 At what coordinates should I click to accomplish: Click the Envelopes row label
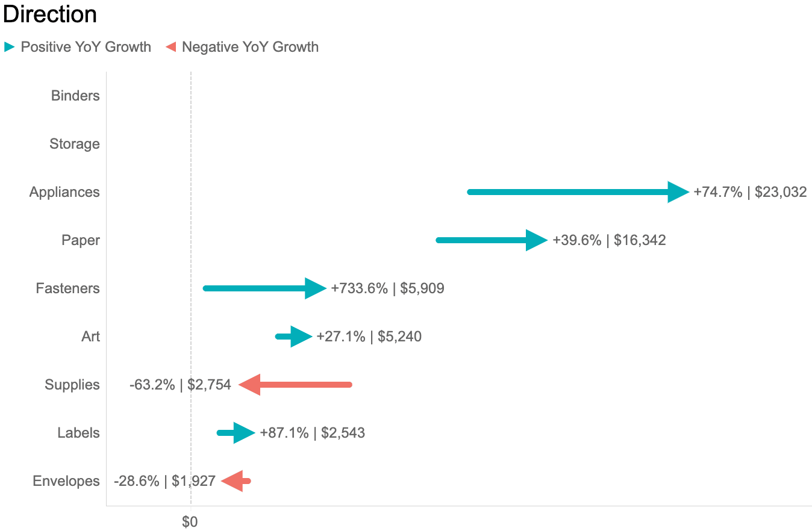(66, 481)
